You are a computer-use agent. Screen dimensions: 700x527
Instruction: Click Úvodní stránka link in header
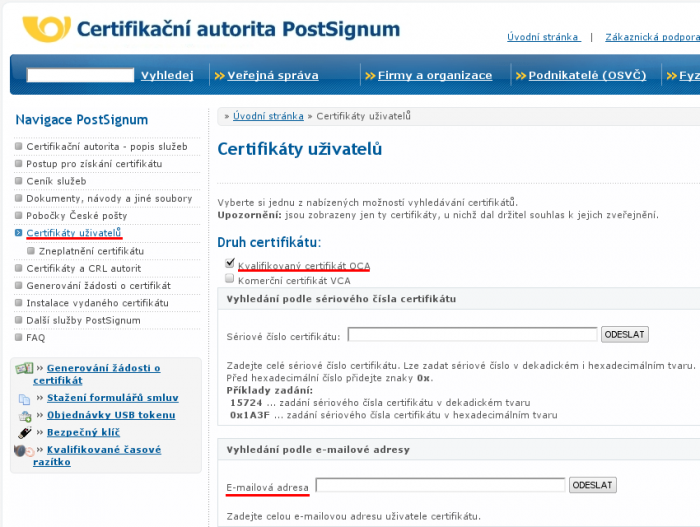[x=544, y=37]
